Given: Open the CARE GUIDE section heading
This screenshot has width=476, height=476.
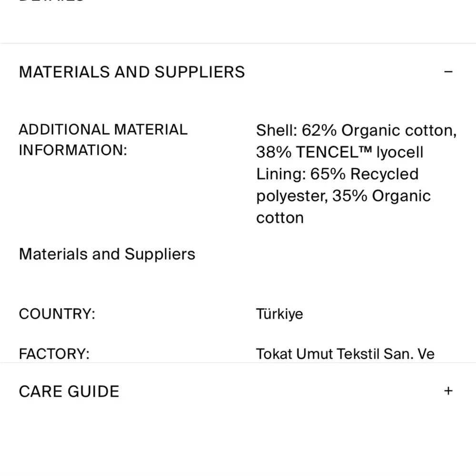Looking at the screenshot, I should point(69,391).
